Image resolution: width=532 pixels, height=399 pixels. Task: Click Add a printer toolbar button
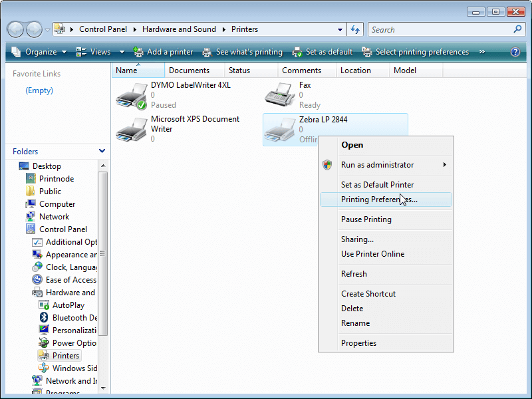click(x=164, y=52)
